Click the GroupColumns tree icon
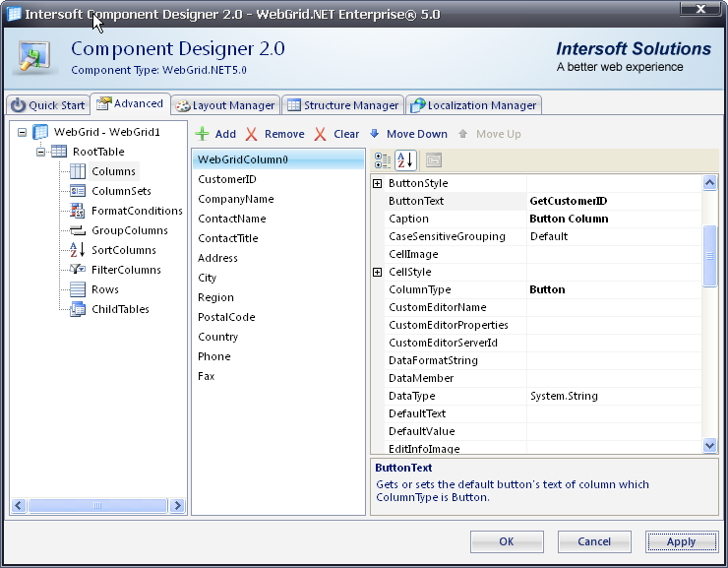 coord(78,230)
